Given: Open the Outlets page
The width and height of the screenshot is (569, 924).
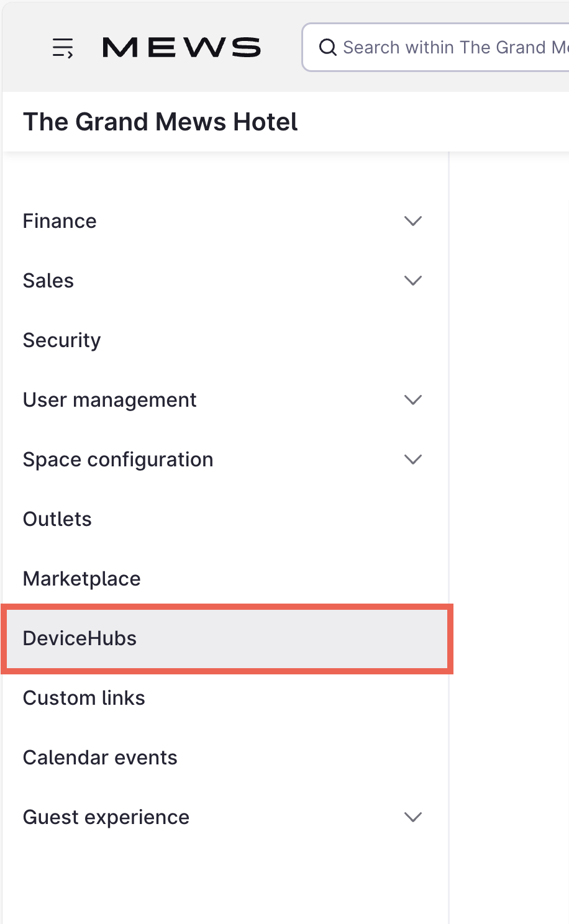Looking at the screenshot, I should [57, 519].
